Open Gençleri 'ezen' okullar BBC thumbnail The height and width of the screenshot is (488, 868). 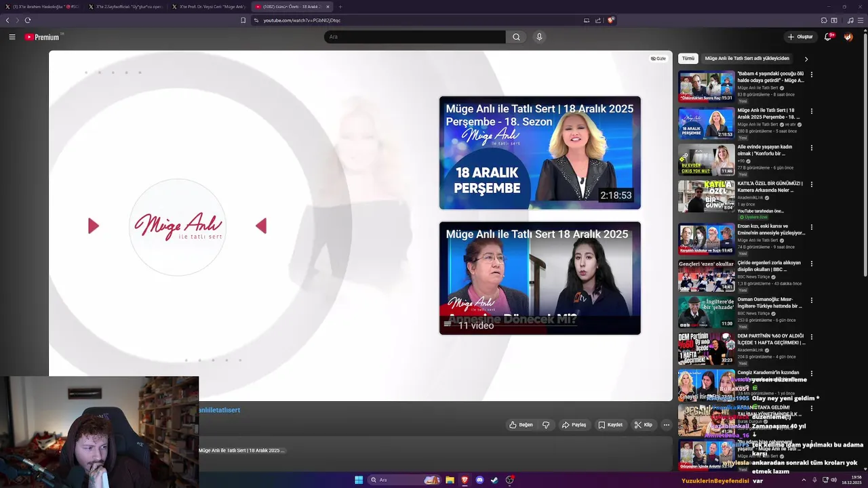tap(707, 275)
